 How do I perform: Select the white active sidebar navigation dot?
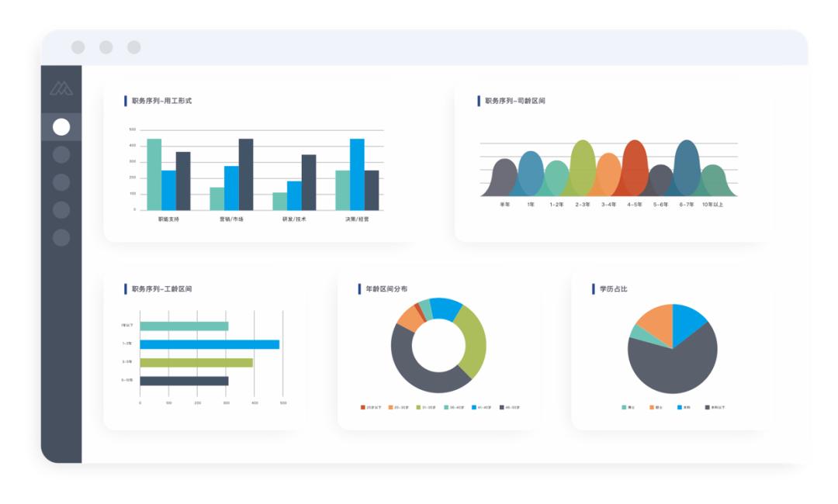click(x=61, y=127)
